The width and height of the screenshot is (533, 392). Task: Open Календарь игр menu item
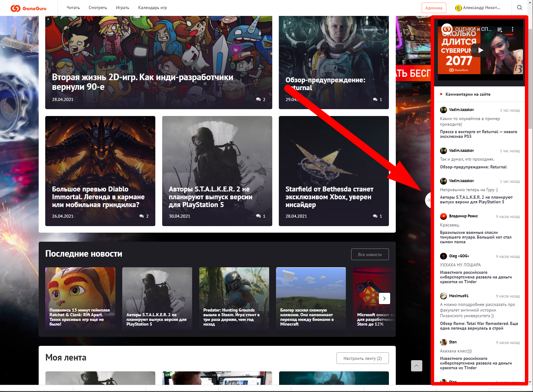(x=153, y=8)
